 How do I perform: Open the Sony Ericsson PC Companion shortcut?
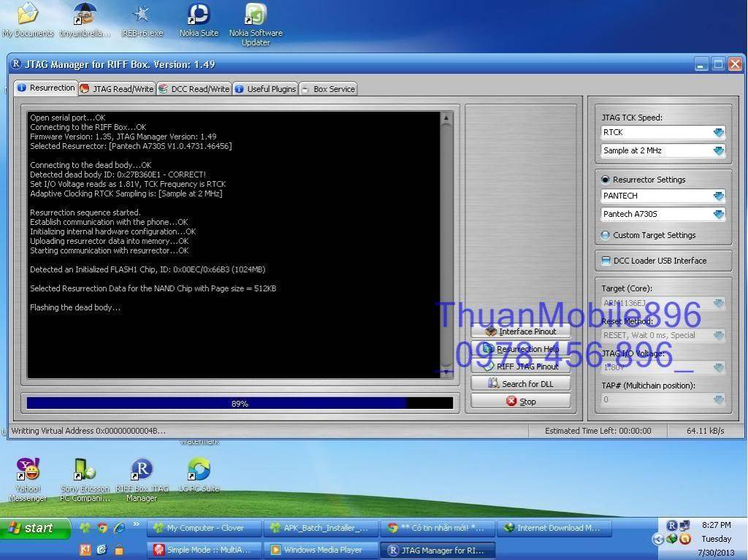(85, 480)
